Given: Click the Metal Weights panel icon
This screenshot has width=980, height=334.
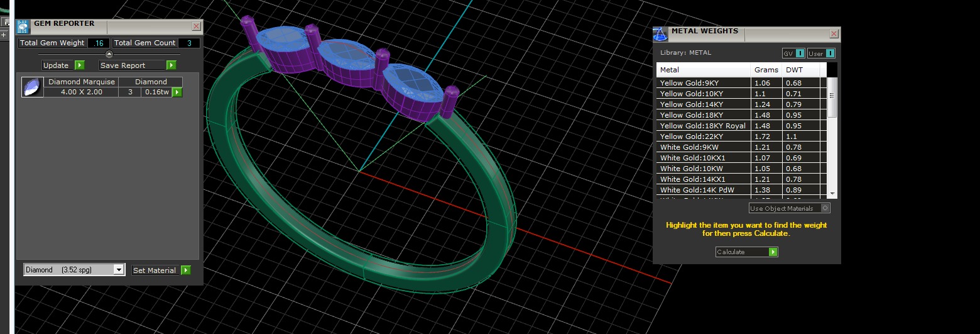Looking at the screenshot, I should coord(660,34).
